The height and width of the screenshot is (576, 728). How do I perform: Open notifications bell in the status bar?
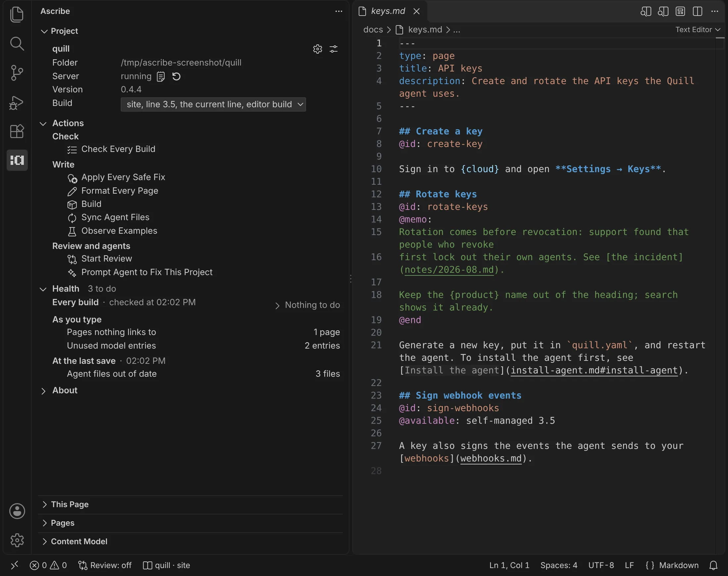pos(713,565)
